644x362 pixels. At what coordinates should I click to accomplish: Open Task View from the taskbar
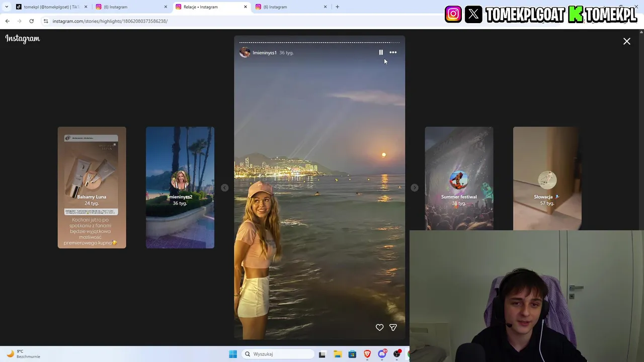point(322,354)
